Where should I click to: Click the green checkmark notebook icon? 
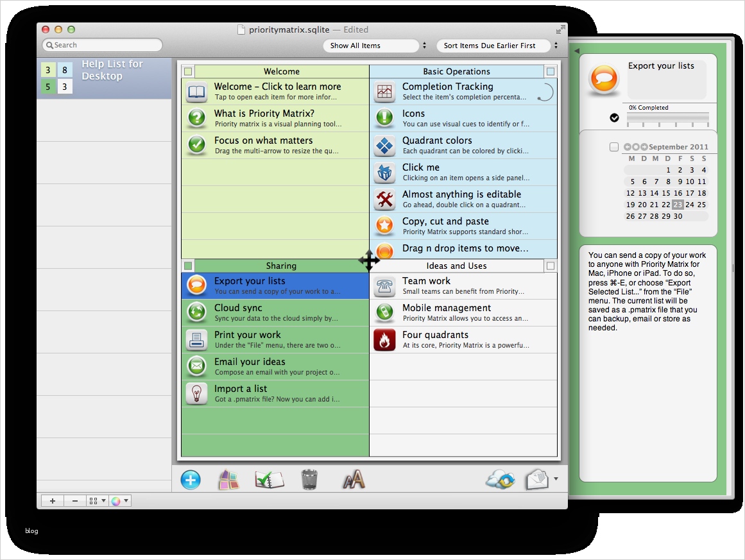(270, 480)
